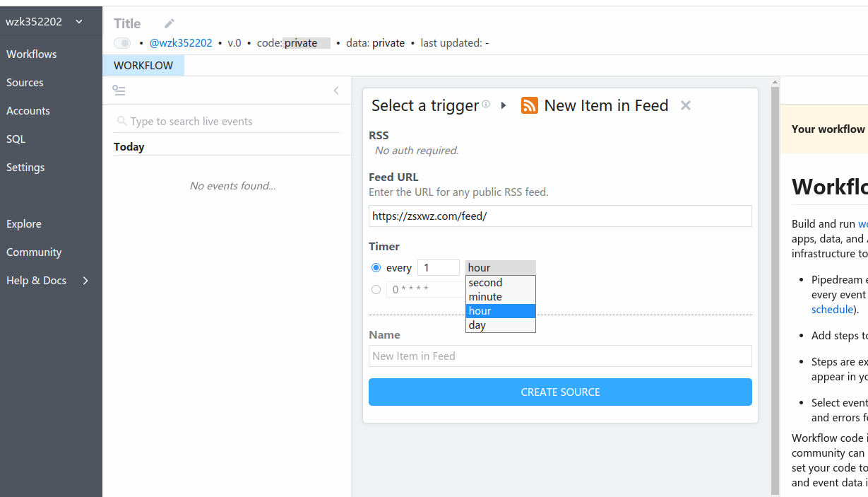Select the 'every' interval radio button
The width and height of the screenshot is (868, 497).
pyautogui.click(x=376, y=268)
